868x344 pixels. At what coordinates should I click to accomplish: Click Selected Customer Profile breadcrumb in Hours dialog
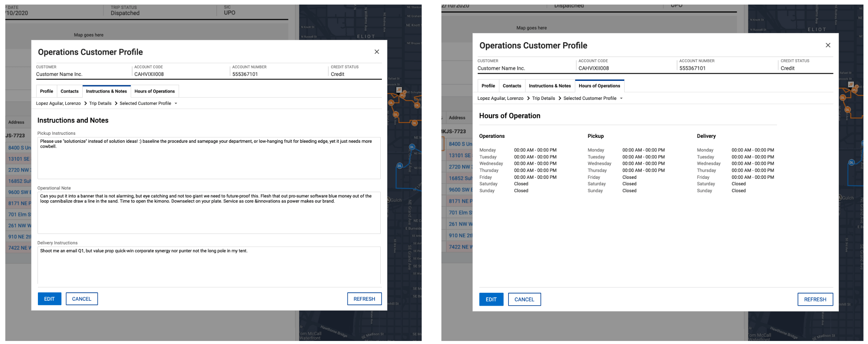[x=590, y=98]
